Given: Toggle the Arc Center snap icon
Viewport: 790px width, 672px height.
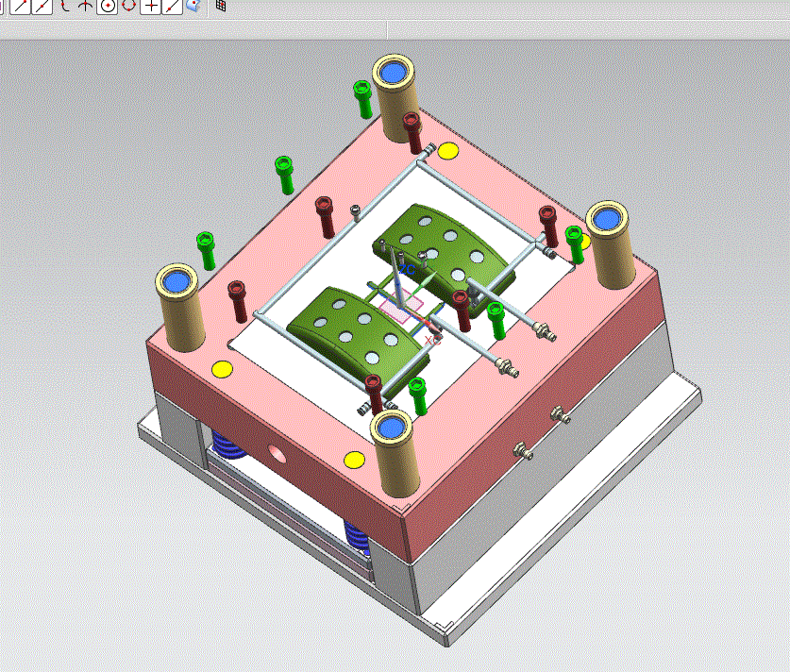Looking at the screenshot, I should [107, 6].
